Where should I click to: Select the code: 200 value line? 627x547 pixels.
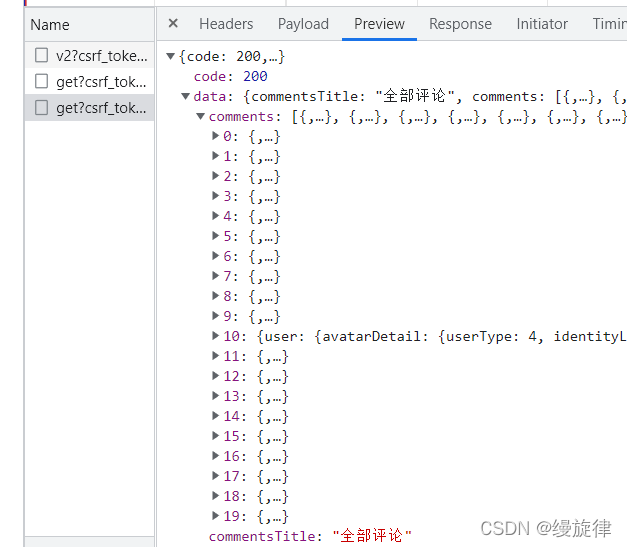pyautogui.click(x=230, y=76)
